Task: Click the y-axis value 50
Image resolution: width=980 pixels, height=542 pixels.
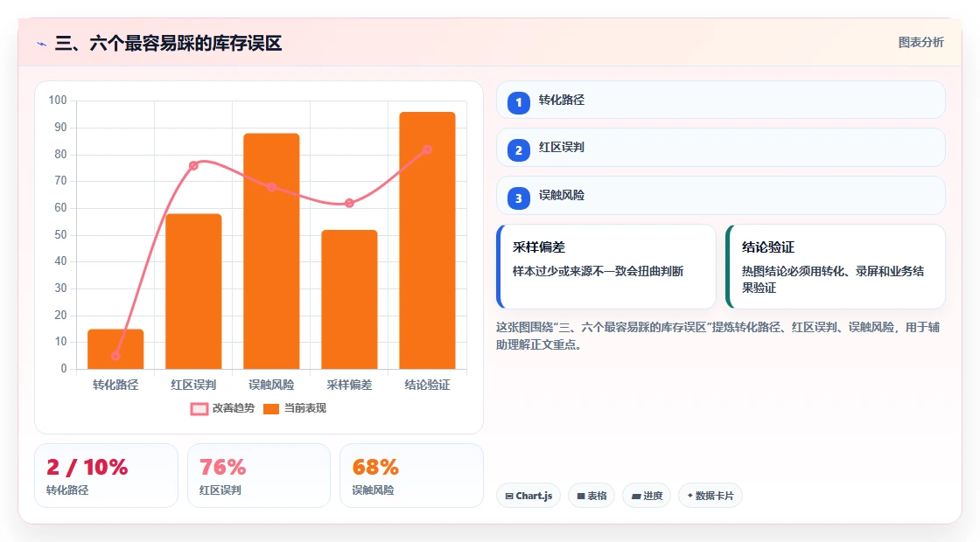Action: click(x=60, y=235)
